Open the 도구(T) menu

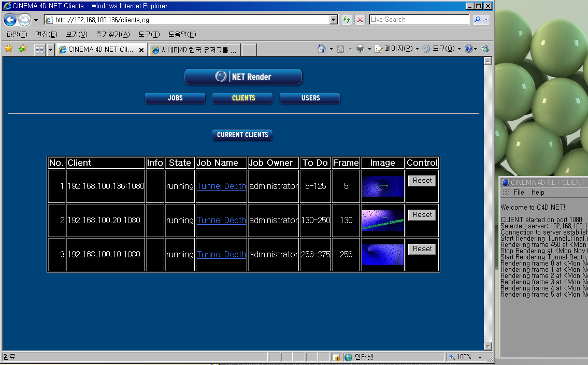(x=149, y=35)
